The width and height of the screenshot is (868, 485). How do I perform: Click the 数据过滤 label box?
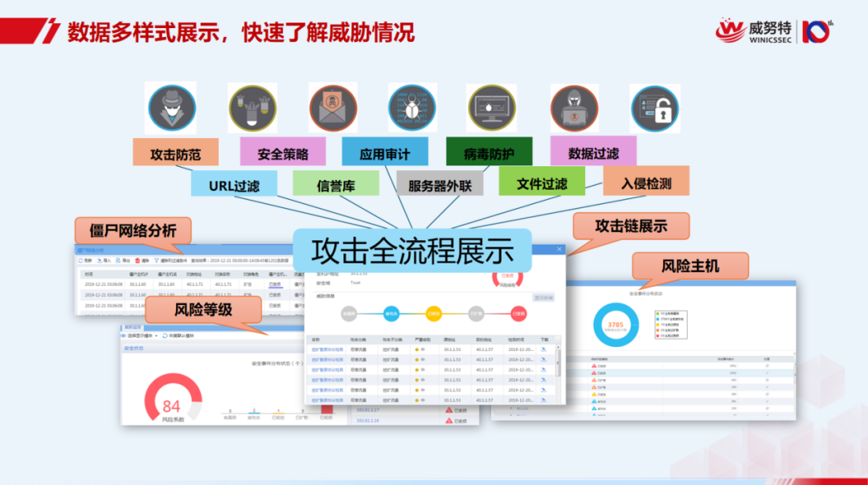[x=593, y=150]
